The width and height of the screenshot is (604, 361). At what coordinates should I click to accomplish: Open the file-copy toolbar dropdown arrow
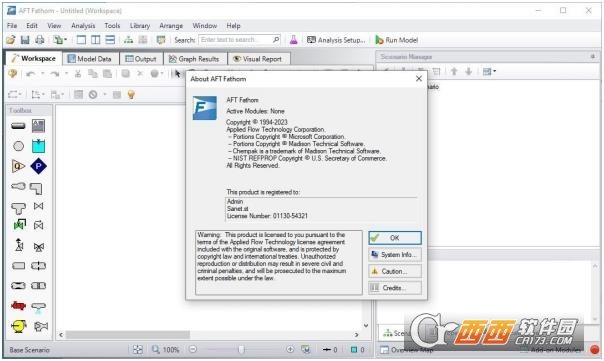point(65,40)
